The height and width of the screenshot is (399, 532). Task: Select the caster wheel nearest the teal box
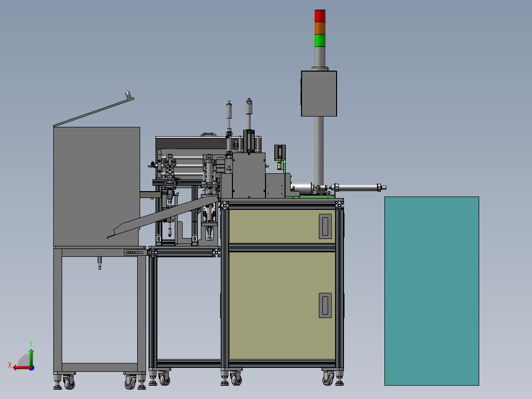coord(328,378)
